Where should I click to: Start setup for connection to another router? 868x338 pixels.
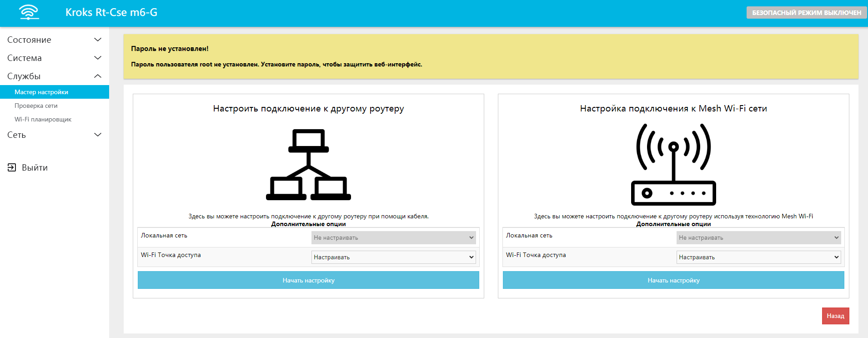308,280
